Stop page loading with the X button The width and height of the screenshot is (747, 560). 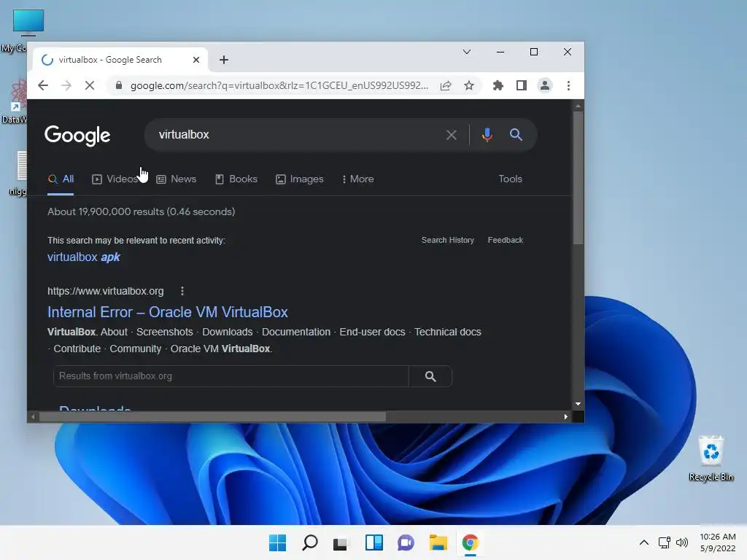90,86
